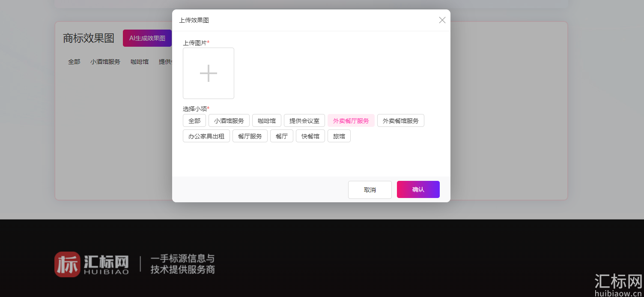Screen dimensions: 644x297
Task: Click the 商标效果图 heading
Action: (89, 38)
